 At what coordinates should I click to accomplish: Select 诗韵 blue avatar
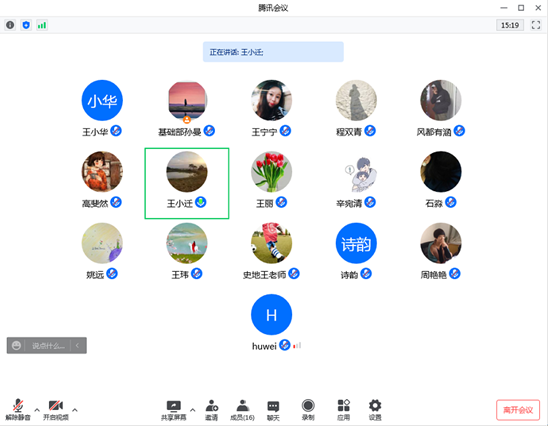point(356,243)
